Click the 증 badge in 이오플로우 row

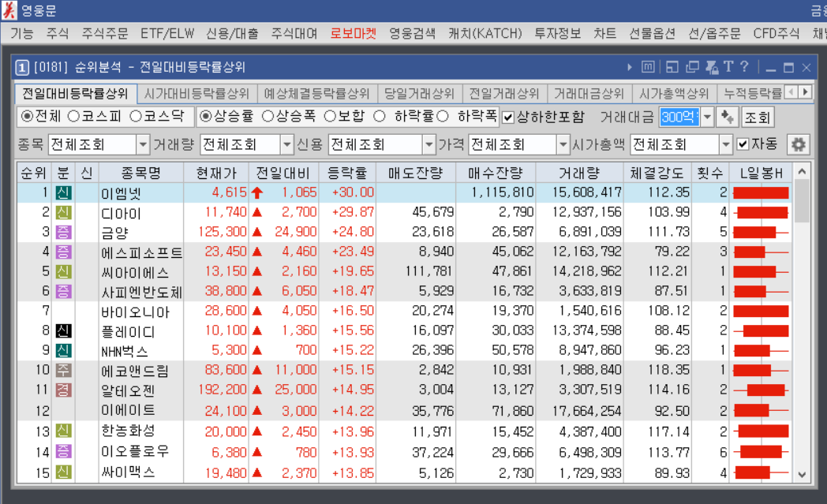click(63, 452)
